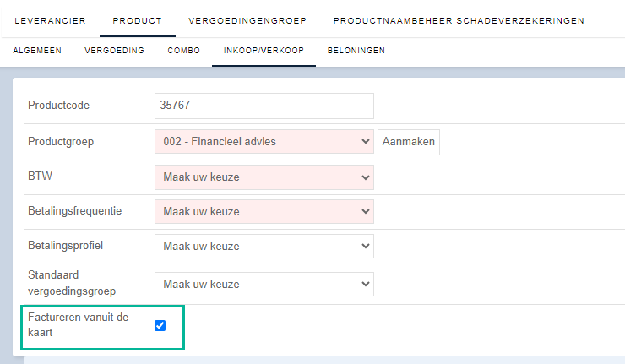Screen dimensions: 625x364
Task: Select the Inkoop/Verkoop sub-tab
Action: pyautogui.click(x=264, y=50)
